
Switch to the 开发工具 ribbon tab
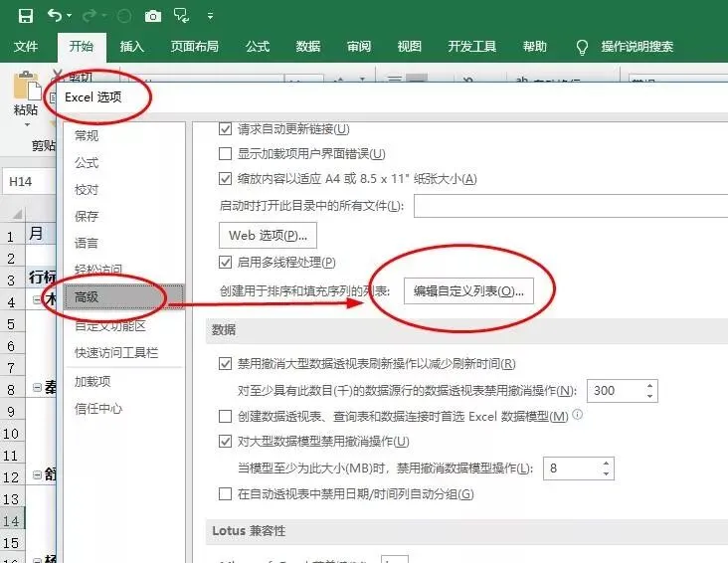click(x=472, y=47)
